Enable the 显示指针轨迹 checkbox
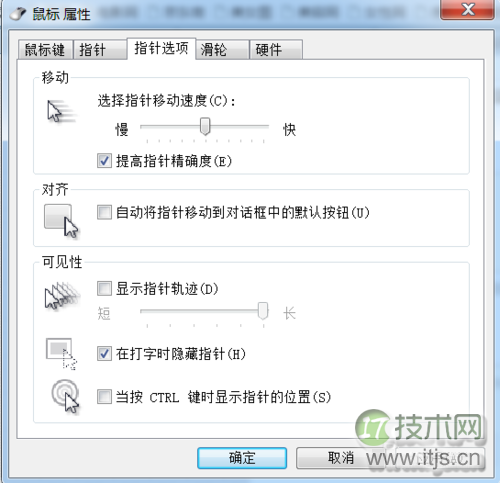Image resolution: width=500 pixels, height=483 pixels. 104,289
